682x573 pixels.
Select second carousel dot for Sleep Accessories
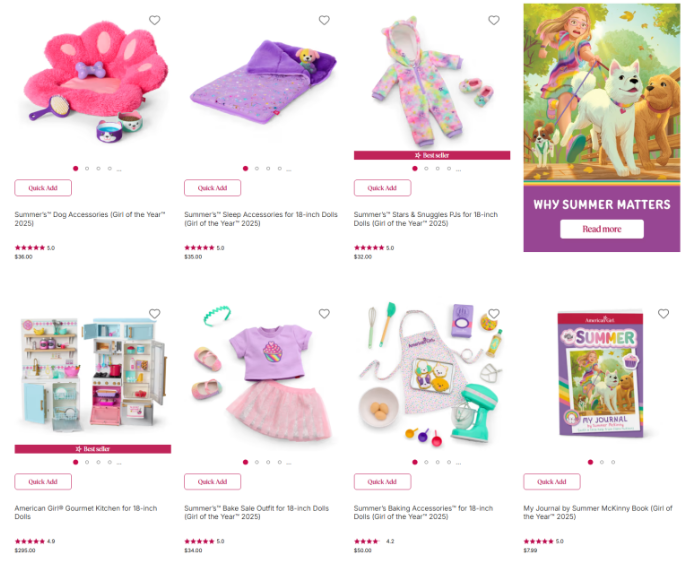[x=257, y=168]
